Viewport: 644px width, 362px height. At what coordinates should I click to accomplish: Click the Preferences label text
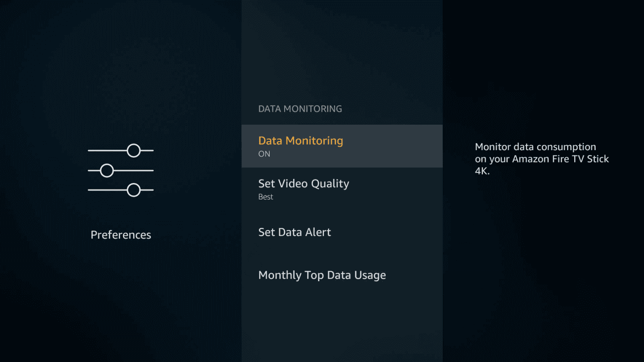(121, 234)
